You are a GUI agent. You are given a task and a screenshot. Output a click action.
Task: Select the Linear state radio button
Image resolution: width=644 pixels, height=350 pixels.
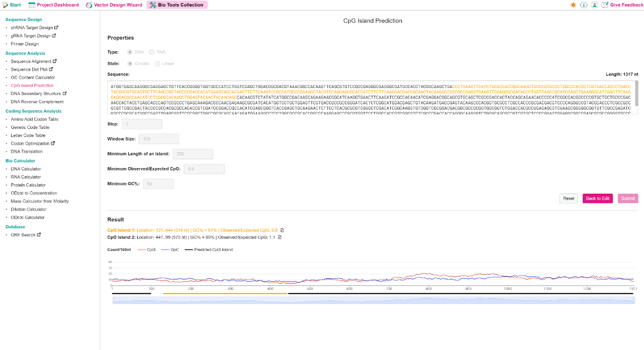point(157,64)
